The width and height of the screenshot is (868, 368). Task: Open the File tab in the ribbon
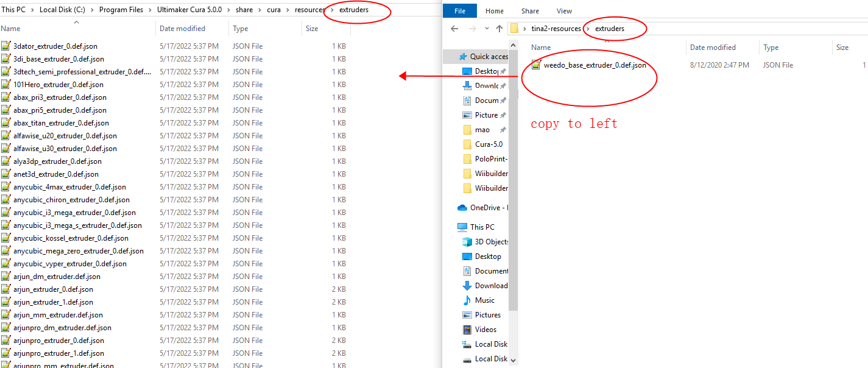460,11
